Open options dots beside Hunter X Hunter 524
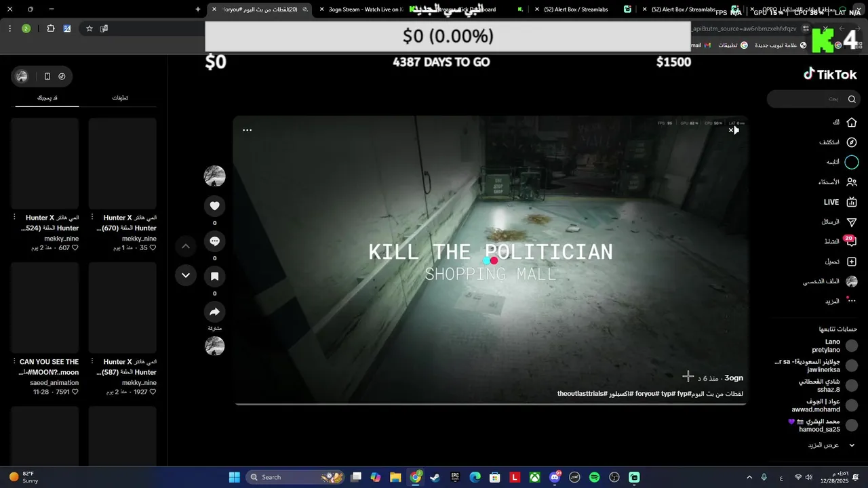The width and height of the screenshot is (868, 488). tap(14, 218)
